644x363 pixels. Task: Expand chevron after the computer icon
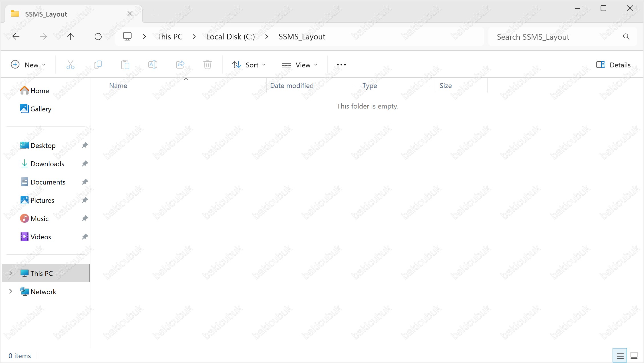144,37
